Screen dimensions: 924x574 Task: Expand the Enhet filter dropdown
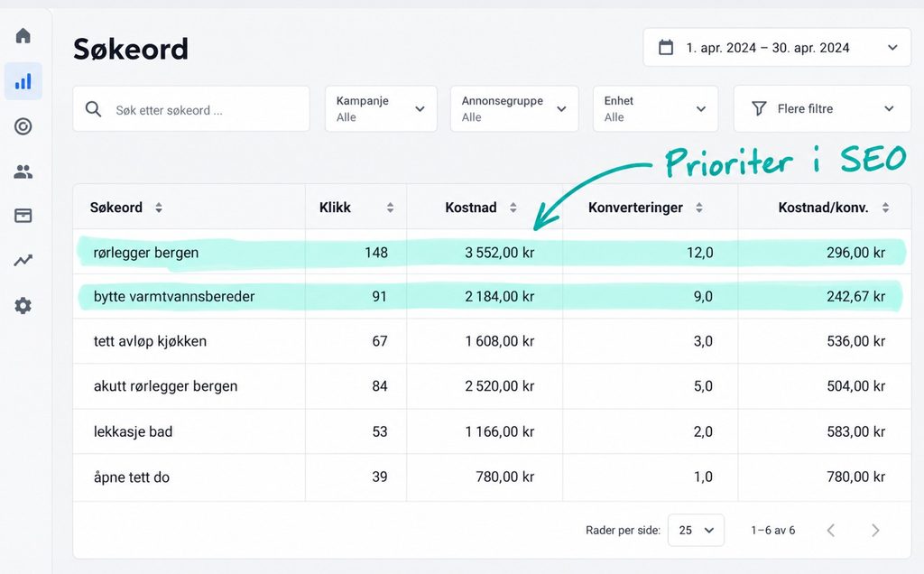[x=655, y=109]
